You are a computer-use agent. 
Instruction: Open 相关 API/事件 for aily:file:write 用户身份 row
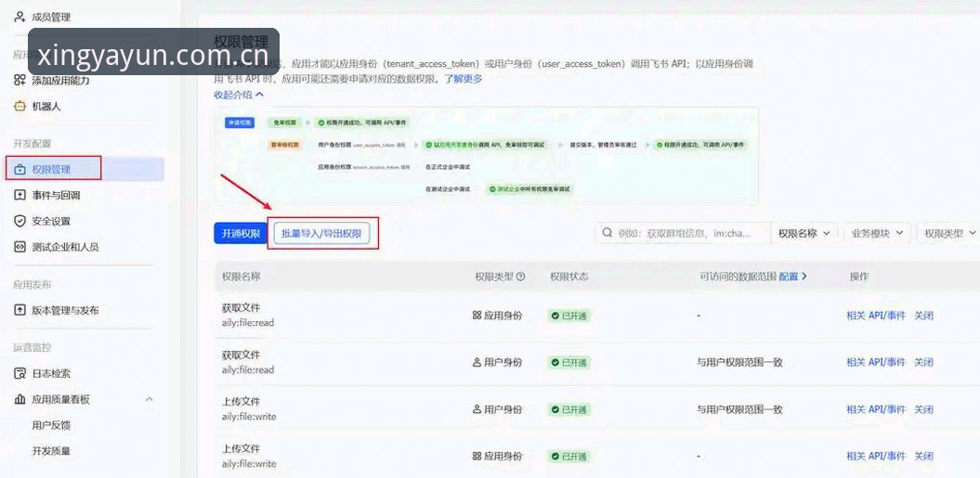(876, 409)
